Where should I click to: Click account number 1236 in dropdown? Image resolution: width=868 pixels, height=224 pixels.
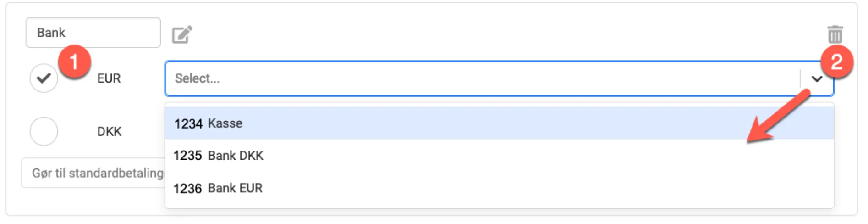click(x=187, y=189)
